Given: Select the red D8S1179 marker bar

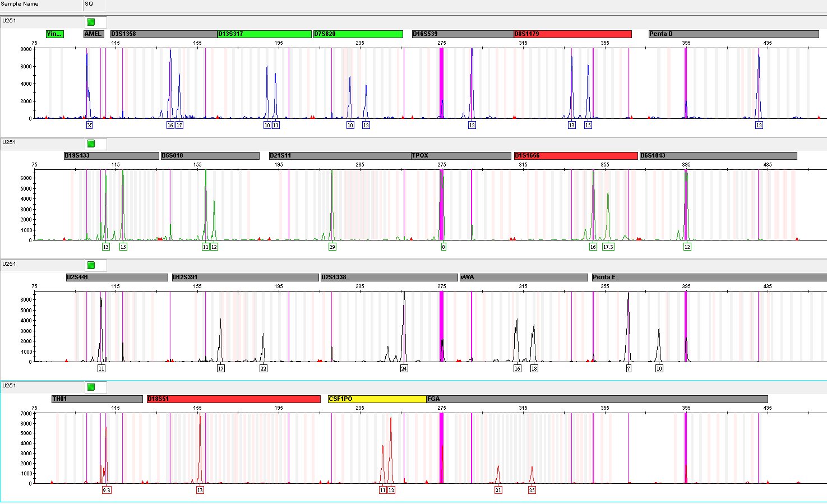Looking at the screenshot, I should coord(572,34).
